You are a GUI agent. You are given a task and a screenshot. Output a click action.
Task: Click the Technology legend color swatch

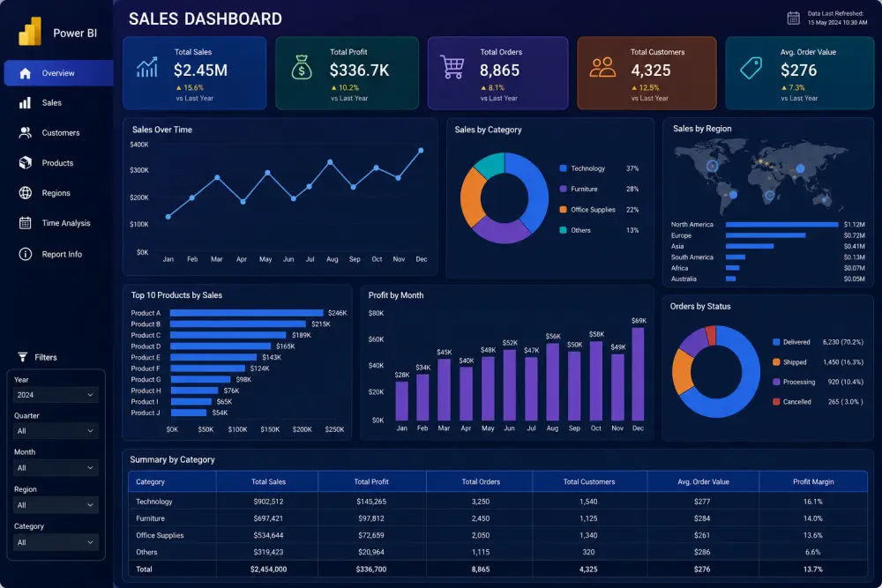[x=563, y=168]
